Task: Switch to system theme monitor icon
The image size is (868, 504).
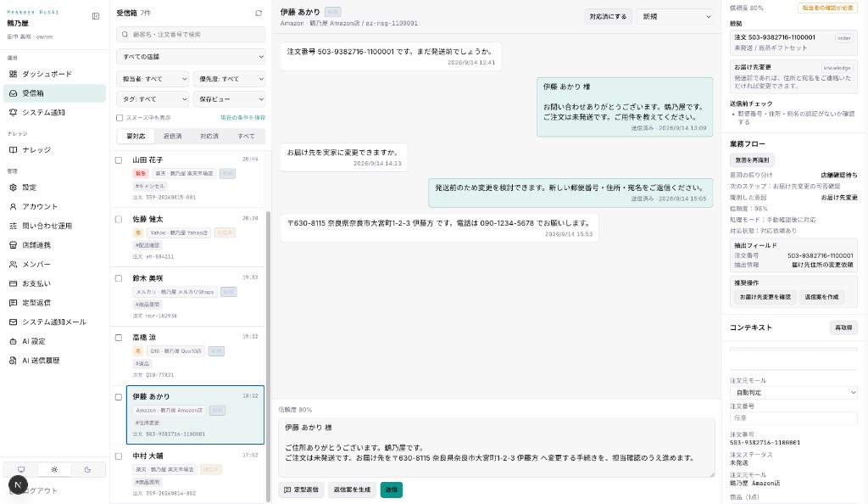Action: [21, 469]
